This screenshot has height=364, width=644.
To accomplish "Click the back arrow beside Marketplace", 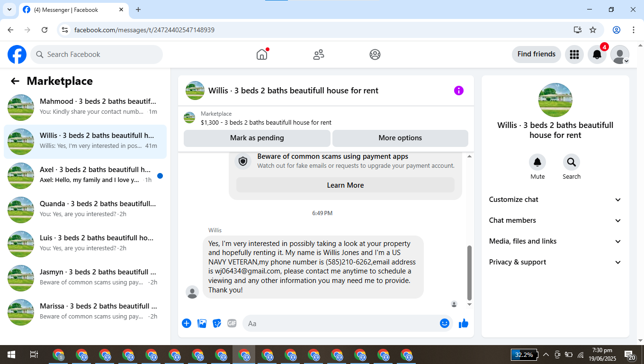I will click(15, 81).
